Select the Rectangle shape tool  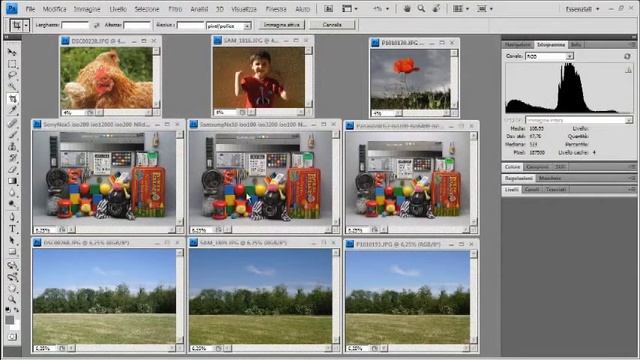click(x=12, y=251)
